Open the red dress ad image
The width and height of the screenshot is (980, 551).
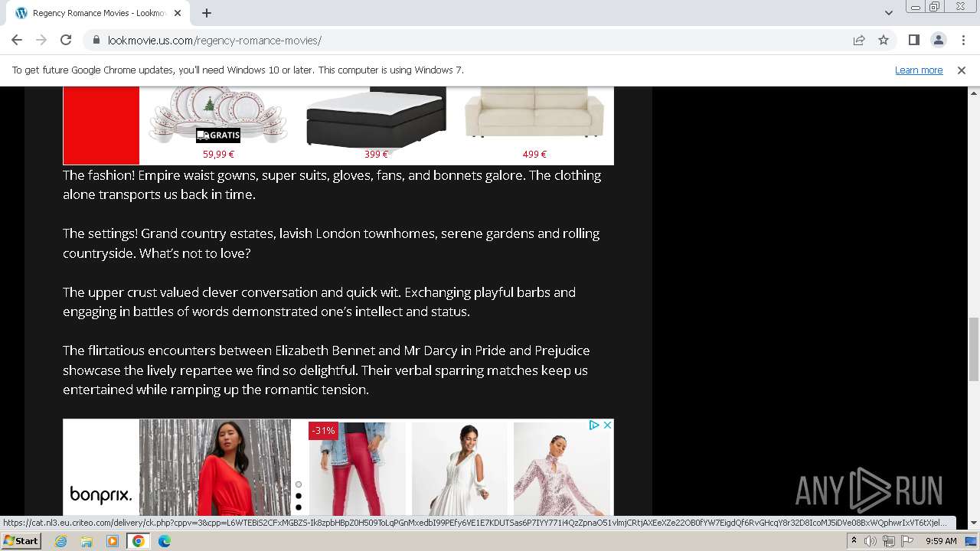coord(215,468)
